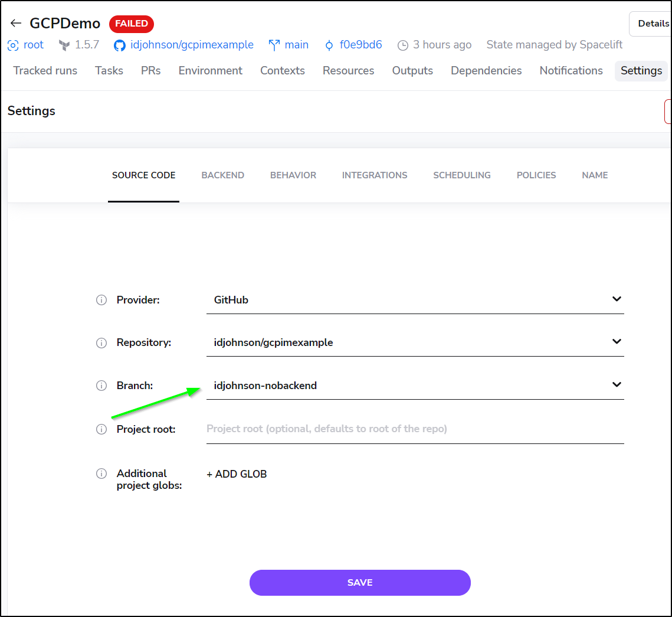This screenshot has height=617, width=672.
Task: Switch to the BACKEND settings tab
Action: click(x=223, y=175)
